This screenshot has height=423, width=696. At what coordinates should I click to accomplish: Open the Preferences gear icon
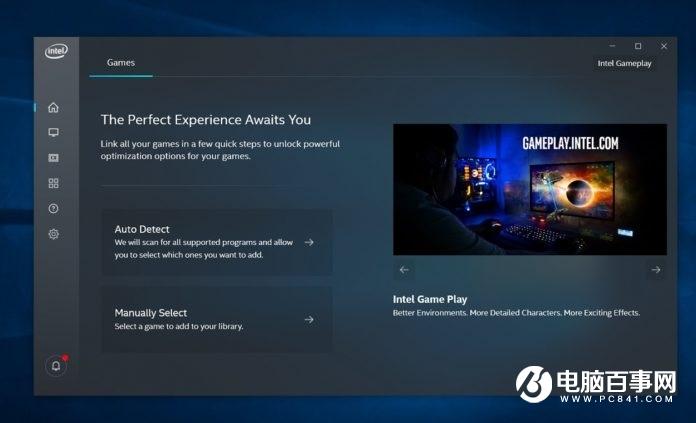pyautogui.click(x=53, y=234)
